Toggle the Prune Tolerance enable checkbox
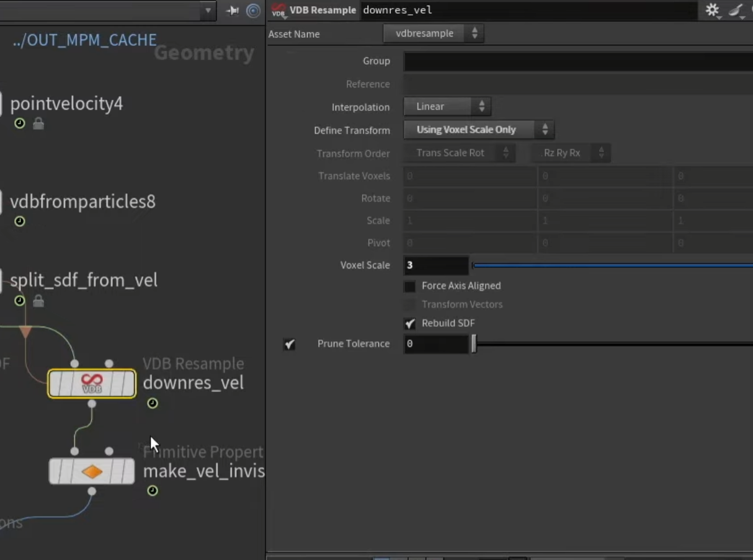The height and width of the screenshot is (560, 753). click(x=290, y=344)
